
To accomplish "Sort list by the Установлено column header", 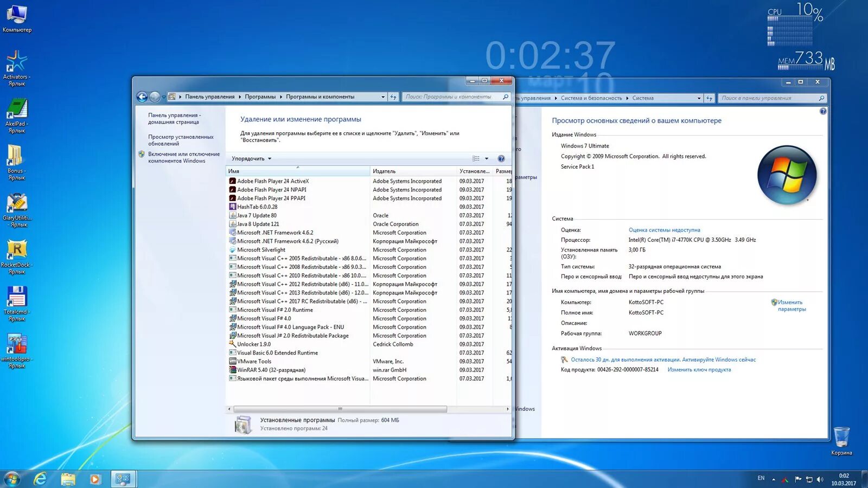I will click(x=475, y=171).
